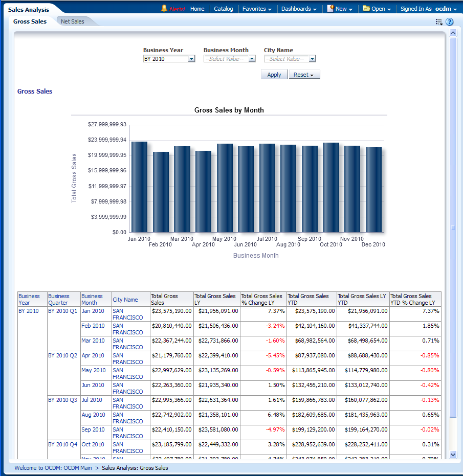Open the Reset button menu

click(x=304, y=75)
